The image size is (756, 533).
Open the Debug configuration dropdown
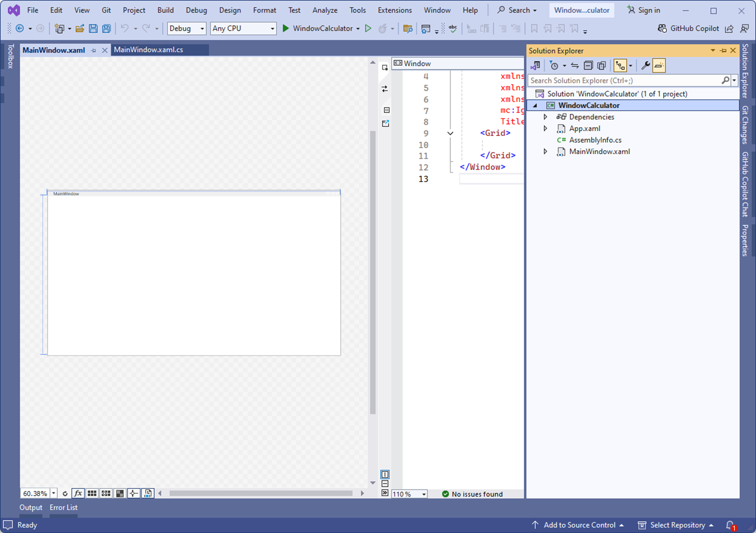(187, 28)
